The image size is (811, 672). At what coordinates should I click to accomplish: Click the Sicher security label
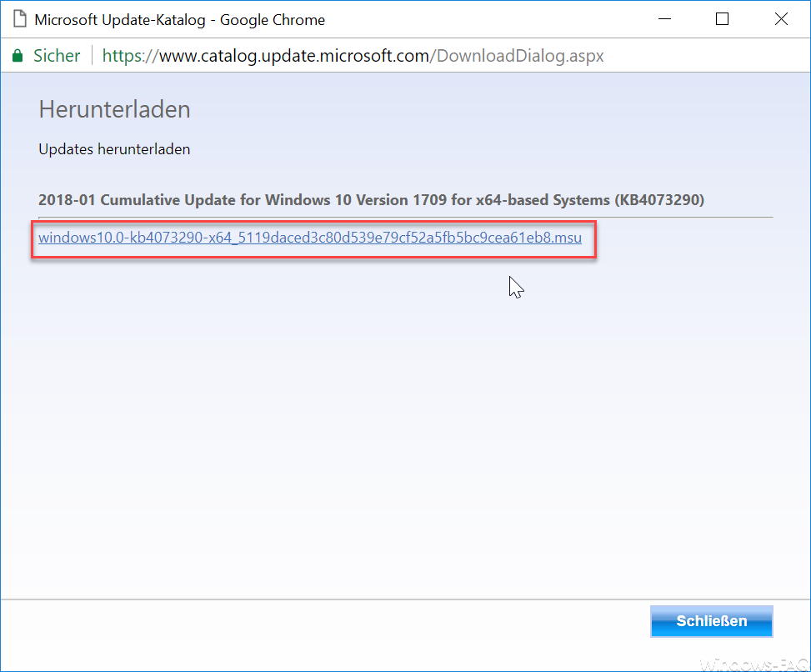(x=57, y=55)
